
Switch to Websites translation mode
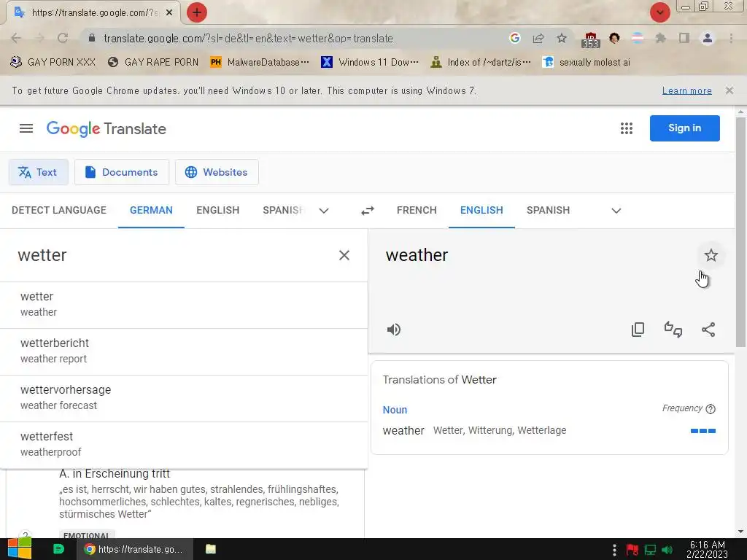(x=217, y=172)
